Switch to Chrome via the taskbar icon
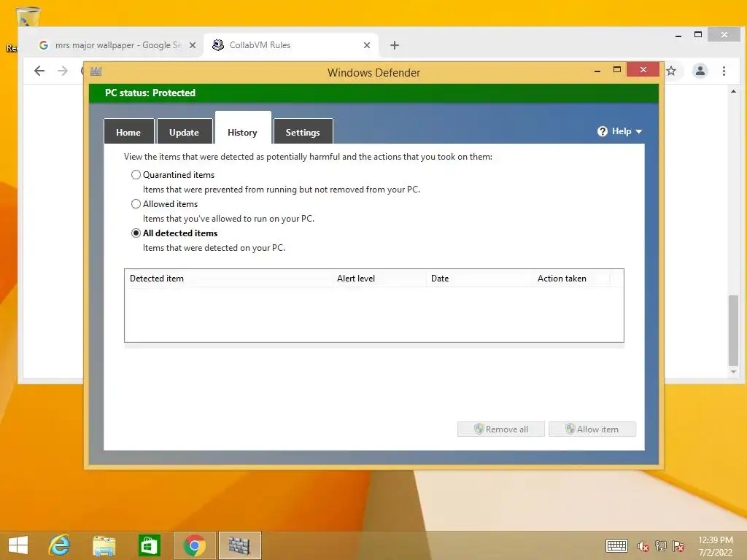Screen dimensions: 747x560 (194, 545)
